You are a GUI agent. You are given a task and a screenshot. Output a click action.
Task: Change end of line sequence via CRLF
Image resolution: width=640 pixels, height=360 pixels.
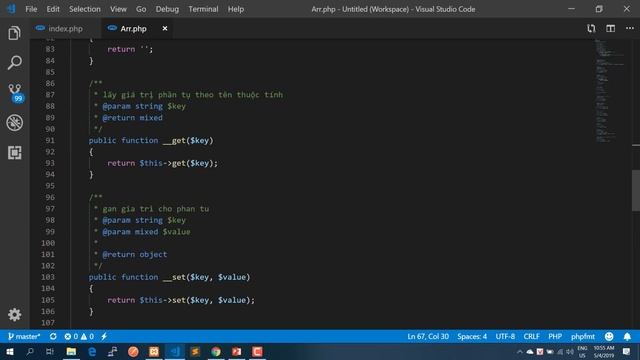click(531, 336)
